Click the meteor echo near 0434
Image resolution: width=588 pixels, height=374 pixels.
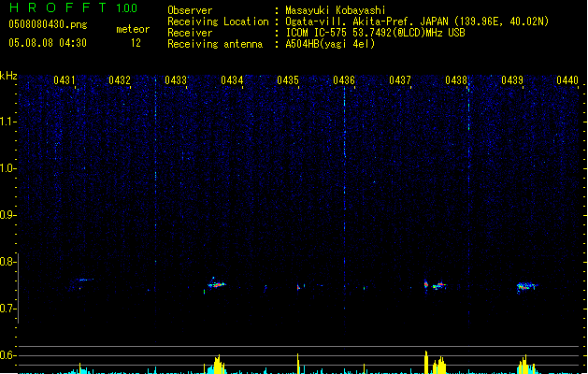point(216,284)
